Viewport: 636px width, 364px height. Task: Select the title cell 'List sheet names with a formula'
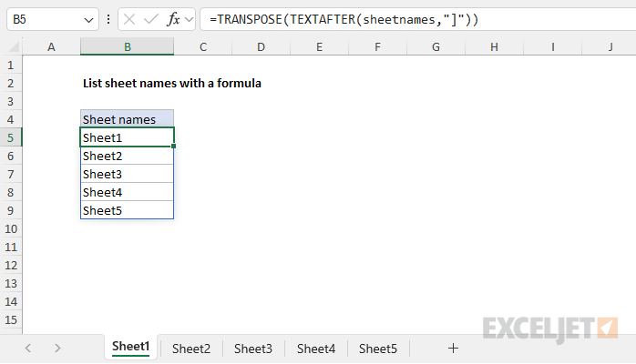click(x=172, y=84)
